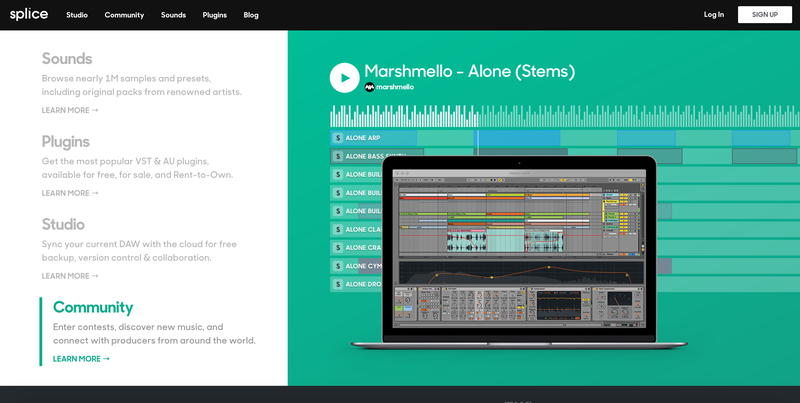
Task: Solo the ALONE ARP track
Action: [338, 138]
